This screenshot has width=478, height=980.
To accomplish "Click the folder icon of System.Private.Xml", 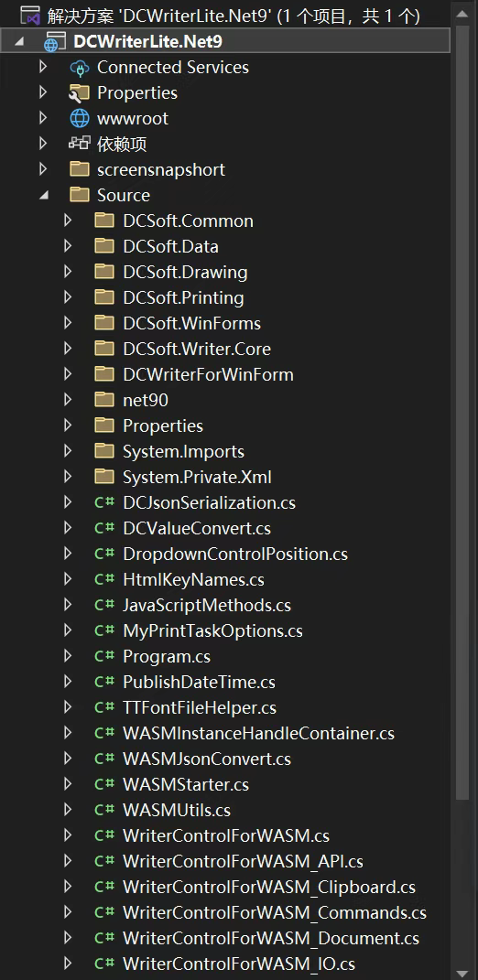I will 104,477.
